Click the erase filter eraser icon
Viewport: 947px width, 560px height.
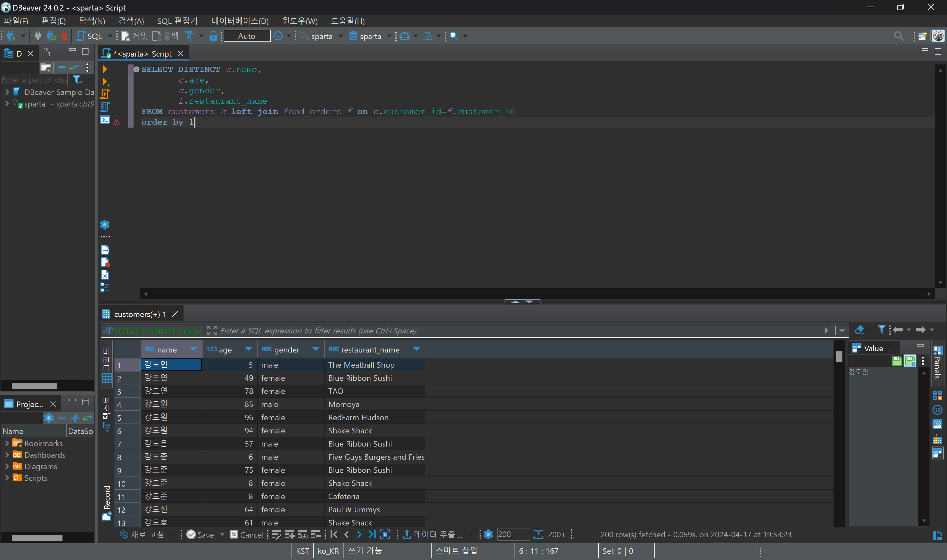coord(859,330)
